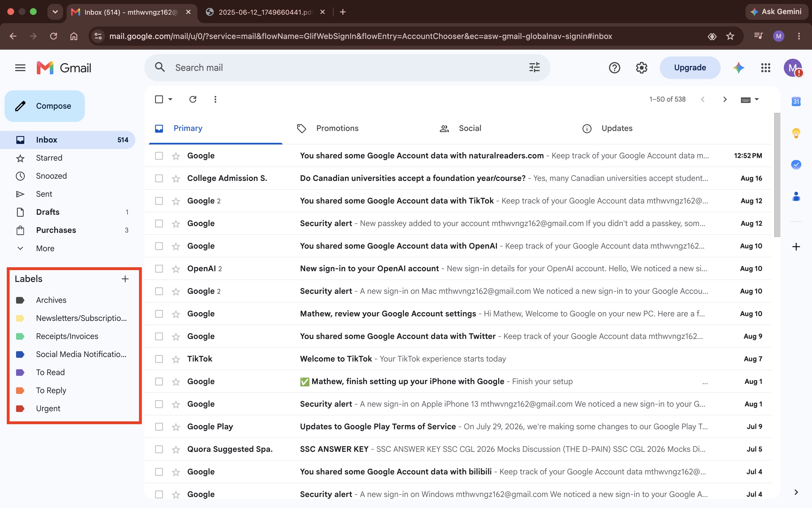Create new label with plus icon
This screenshot has height=508, width=812.
[x=125, y=279]
